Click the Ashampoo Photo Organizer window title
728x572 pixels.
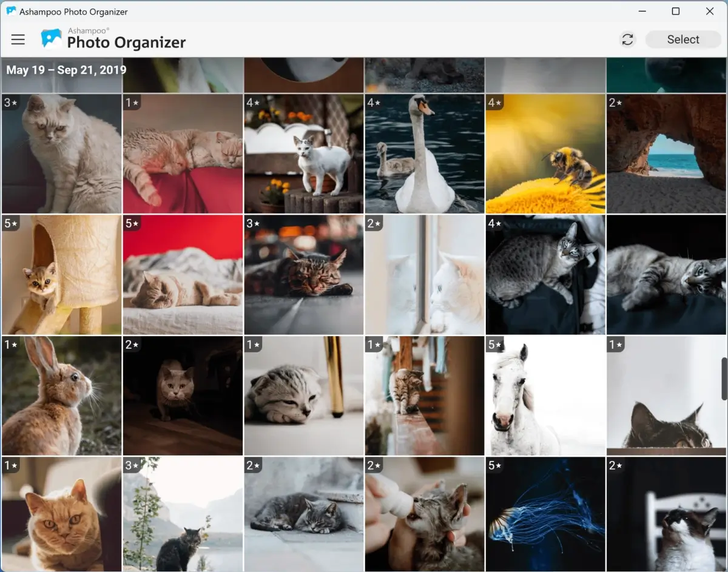73,12
